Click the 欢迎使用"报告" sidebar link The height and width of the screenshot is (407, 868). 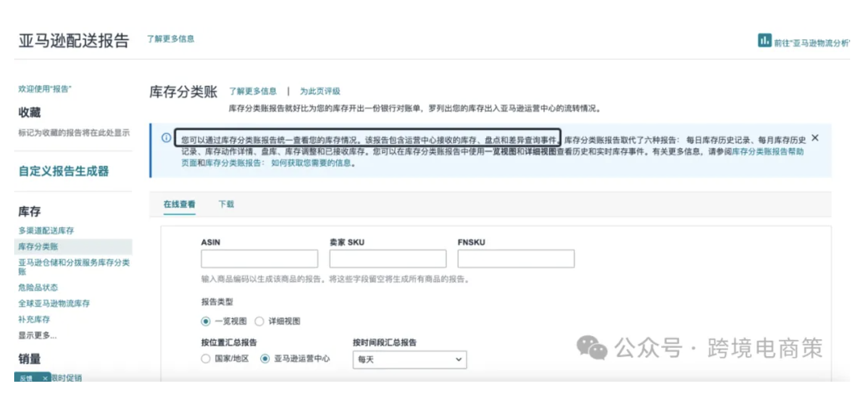tap(44, 89)
